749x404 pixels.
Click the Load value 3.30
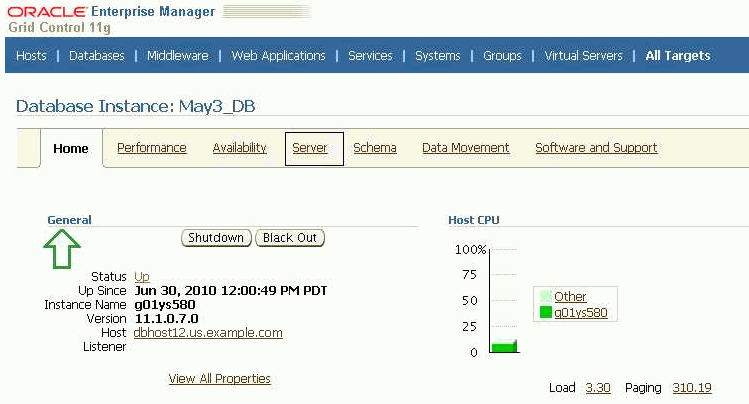(598, 388)
